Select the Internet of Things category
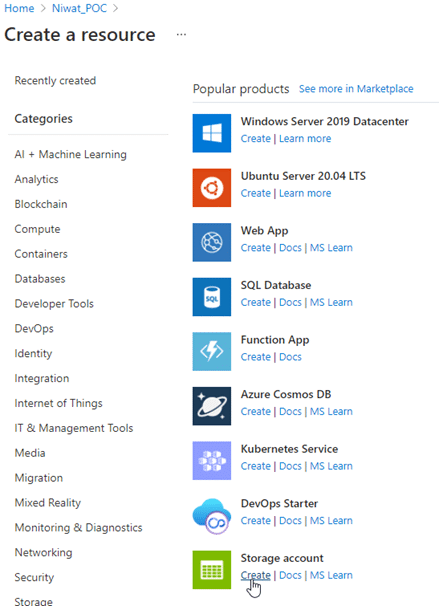 coord(58,403)
